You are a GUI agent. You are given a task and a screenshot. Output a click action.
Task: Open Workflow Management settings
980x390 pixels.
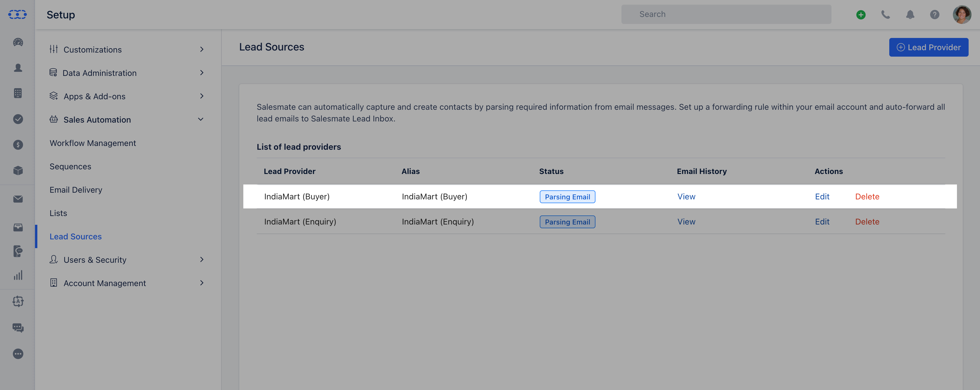[93, 143]
